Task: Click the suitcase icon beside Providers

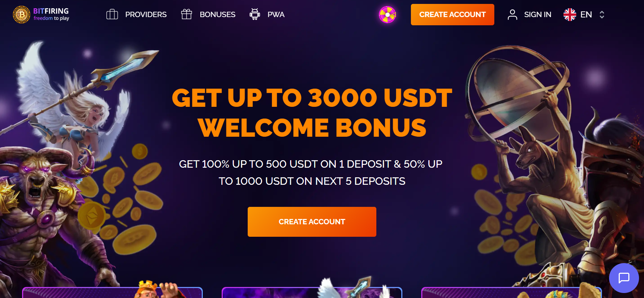Action: [112, 14]
